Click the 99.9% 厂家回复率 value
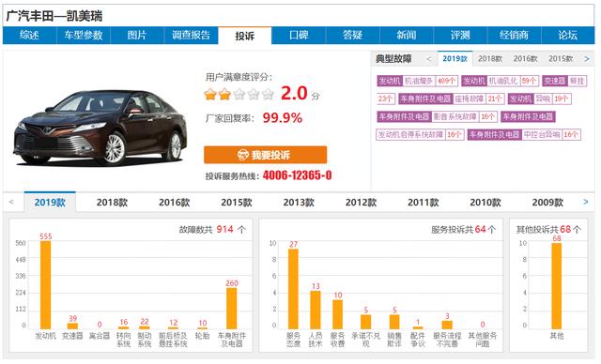The image size is (601, 364). pos(283,118)
